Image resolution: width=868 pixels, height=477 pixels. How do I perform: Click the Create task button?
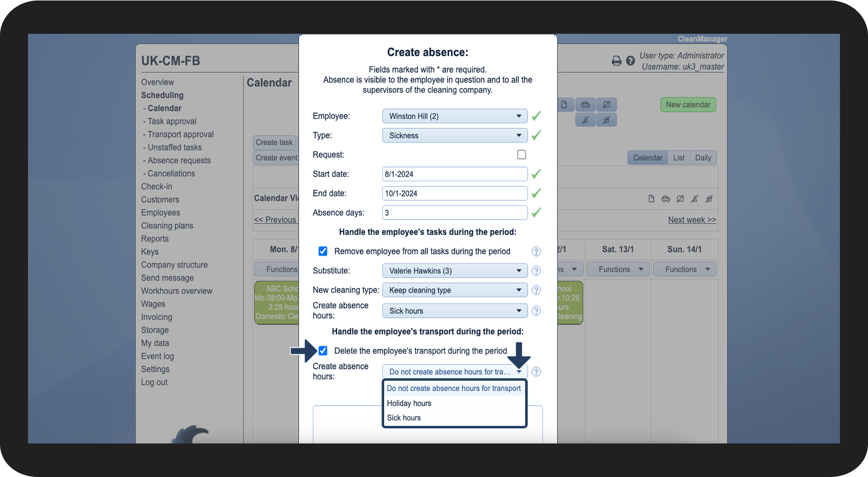click(274, 142)
